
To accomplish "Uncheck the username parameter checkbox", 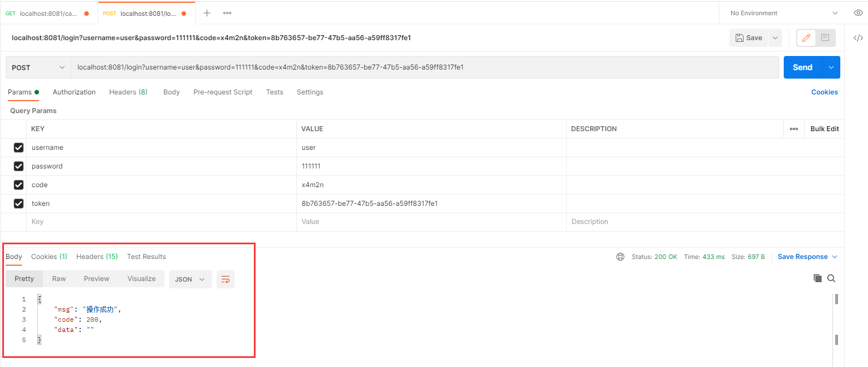I will (x=19, y=148).
